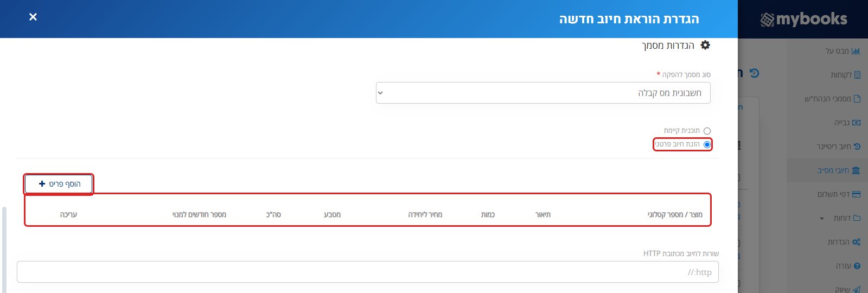The width and height of the screenshot is (868, 293).
Task: Open חיוב ריטיינר history icon in sidebar
Action: [857, 146]
